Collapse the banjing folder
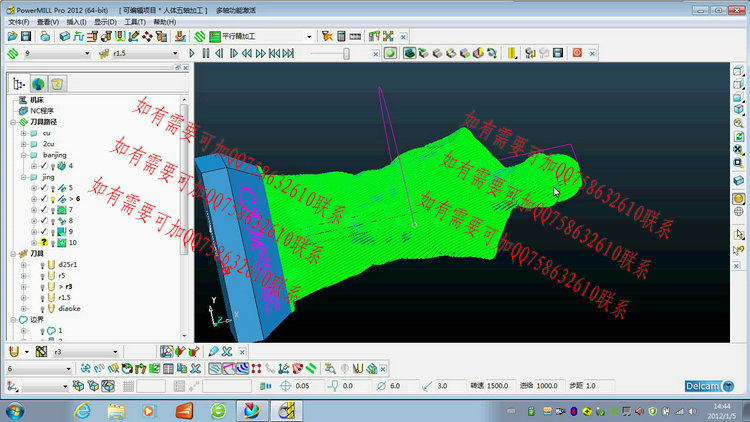Screen dimensions: 750x422 point(23,155)
